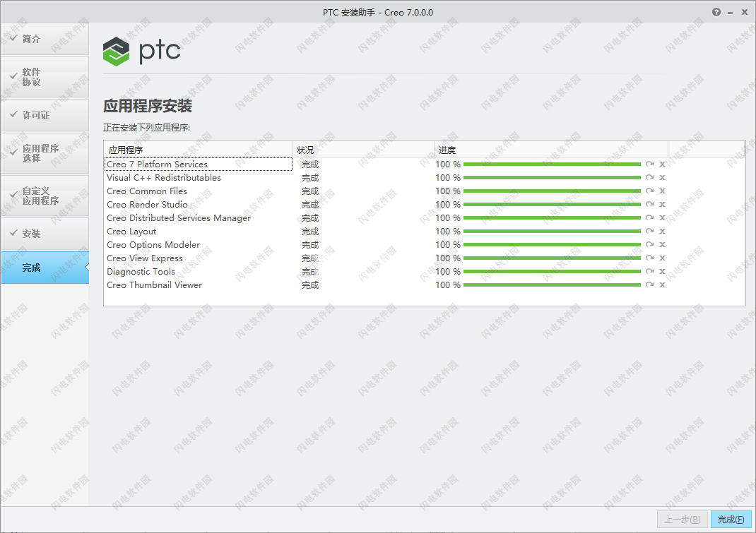This screenshot has width=756, height=533.
Task: Click cancel X for Creo Common Files
Action: (x=663, y=191)
